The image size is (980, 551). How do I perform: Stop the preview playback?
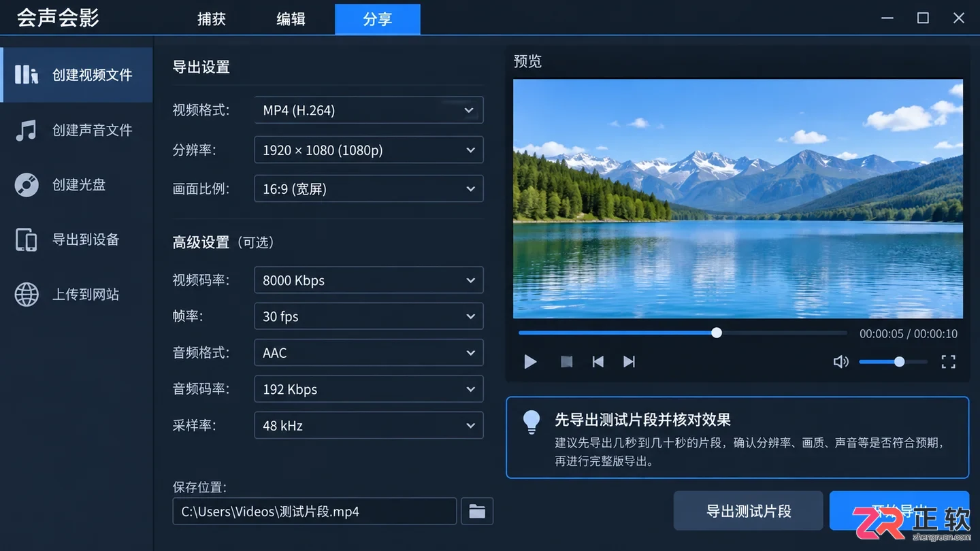coord(566,362)
